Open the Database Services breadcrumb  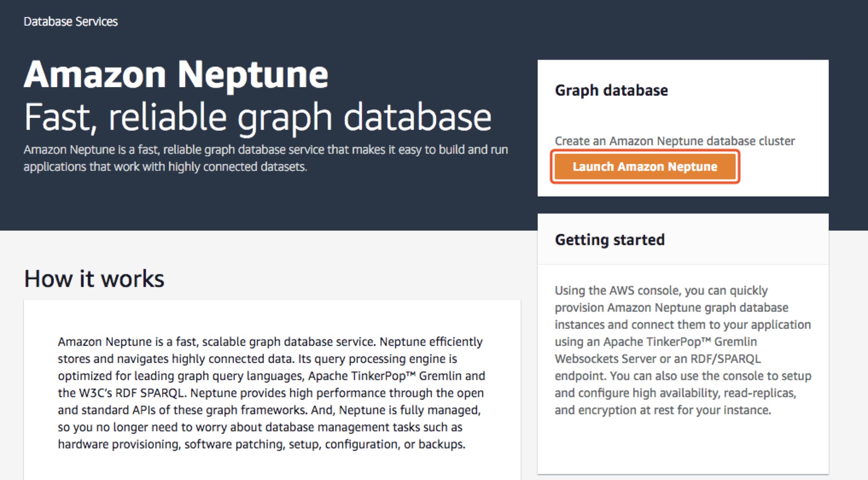(x=70, y=21)
